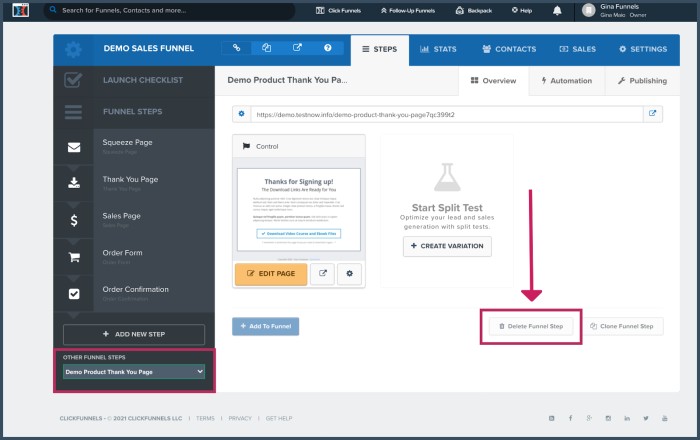
Task: Click the funnel help question mark icon
Action: coord(328,48)
